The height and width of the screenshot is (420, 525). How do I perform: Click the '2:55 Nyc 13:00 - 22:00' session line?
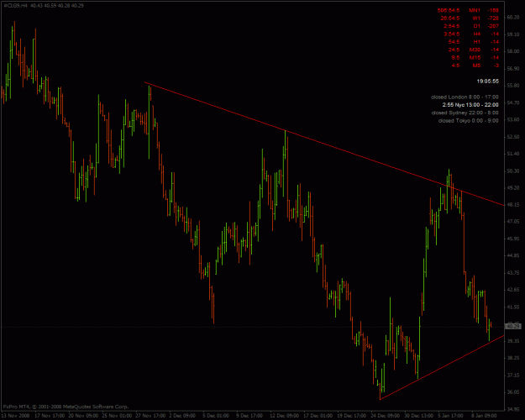tap(470, 105)
